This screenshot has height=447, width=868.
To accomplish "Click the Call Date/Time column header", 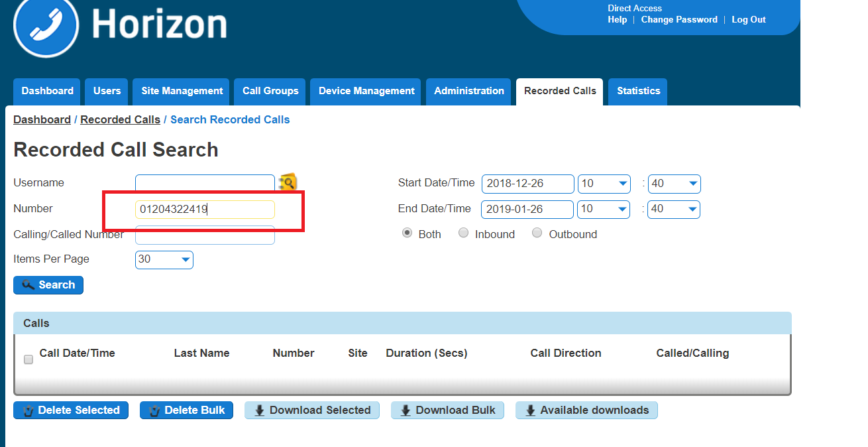I will coord(78,353).
